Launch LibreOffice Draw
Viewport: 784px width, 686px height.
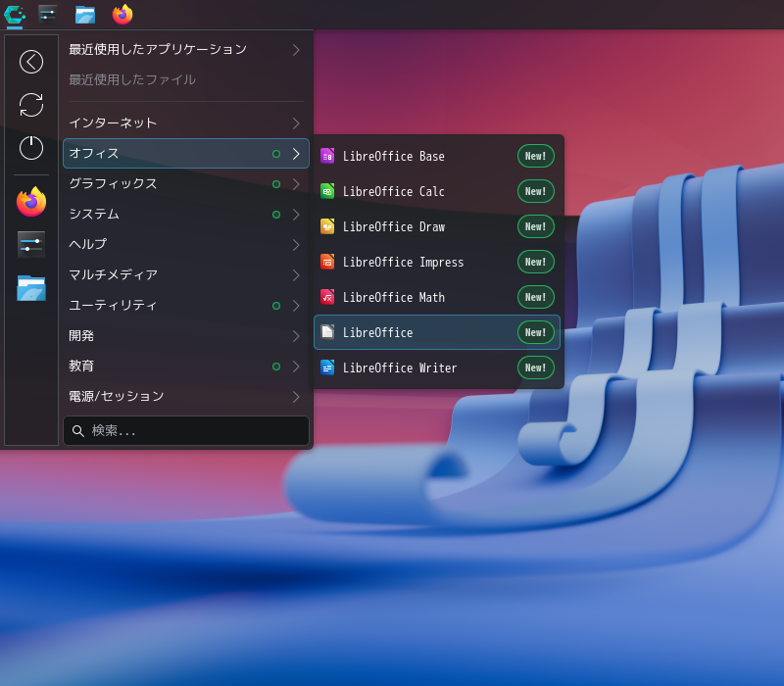tap(436, 226)
